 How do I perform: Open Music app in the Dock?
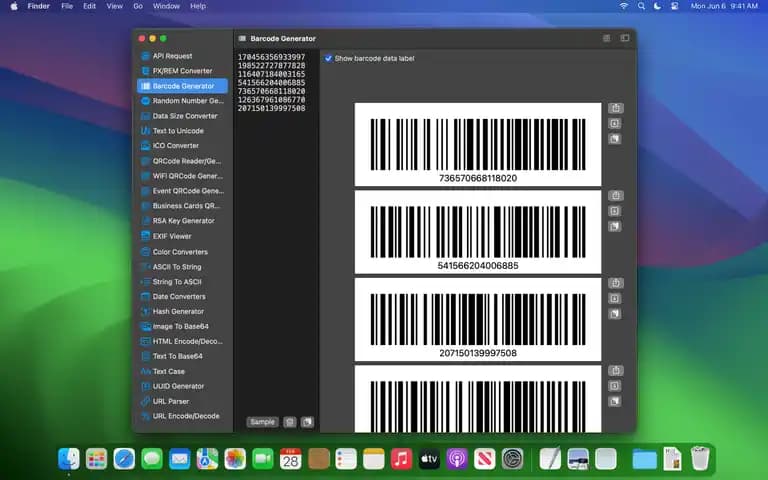pos(401,459)
